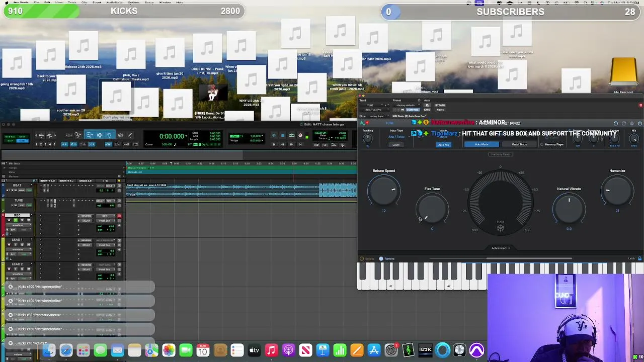Select zoom preset 1 button
Image resolution: width=644 pixels, height=362 pixels.
pyautogui.click(x=36, y=144)
